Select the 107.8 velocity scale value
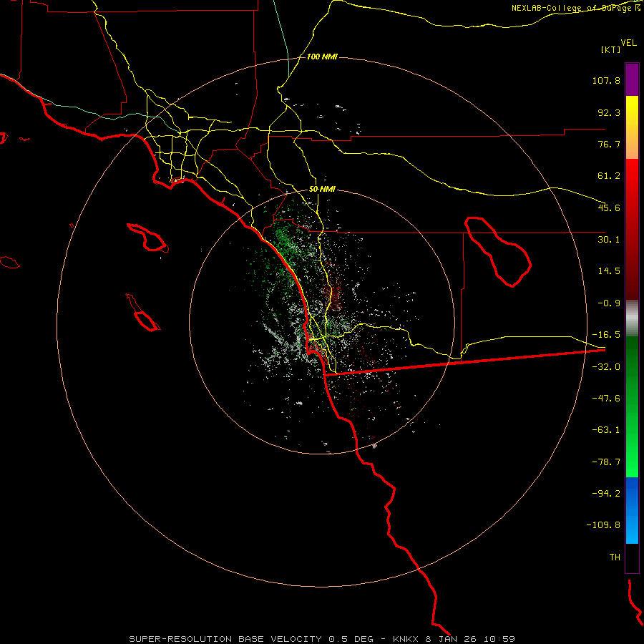 pos(606,80)
